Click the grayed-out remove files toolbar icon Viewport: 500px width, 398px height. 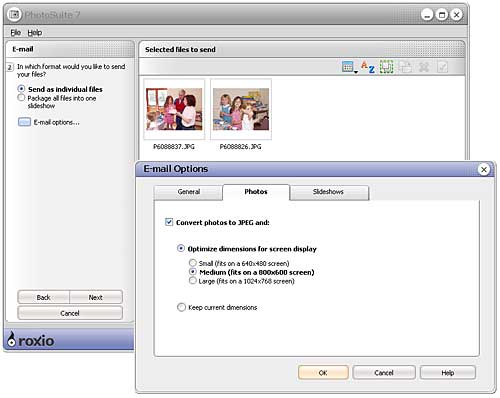tap(424, 67)
